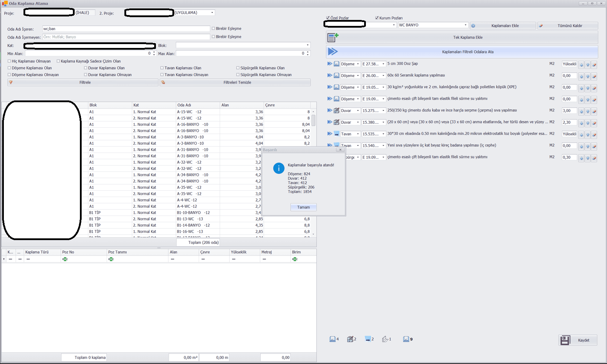Save with the Kaydet button

(578, 340)
